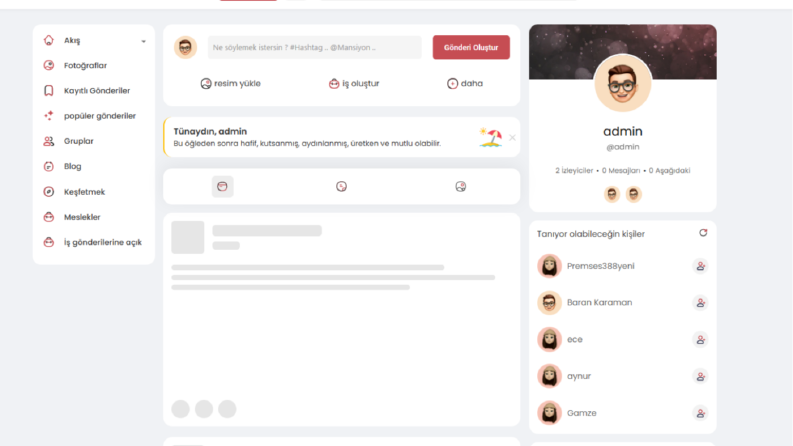793x446 pixels.
Task: Click the Ne söylemek istersin post field
Action: point(314,47)
